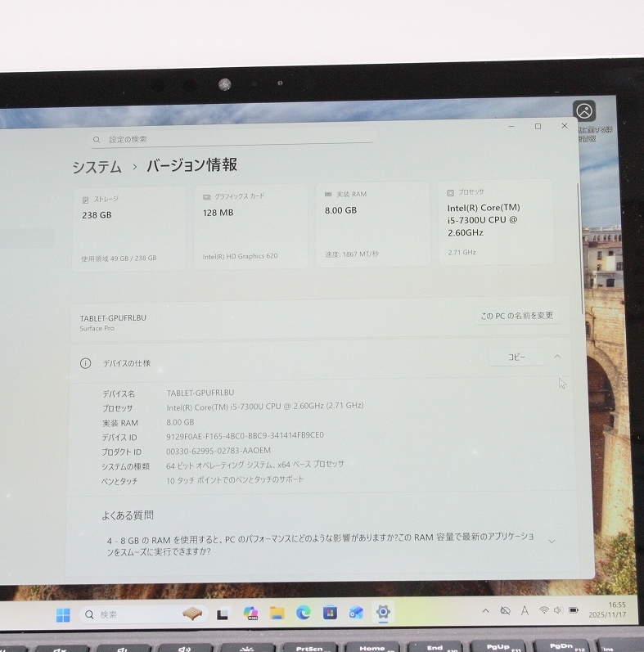Open clock showing 16:55 2025/11/17
This screenshot has height=652, width=644.
[607, 609]
